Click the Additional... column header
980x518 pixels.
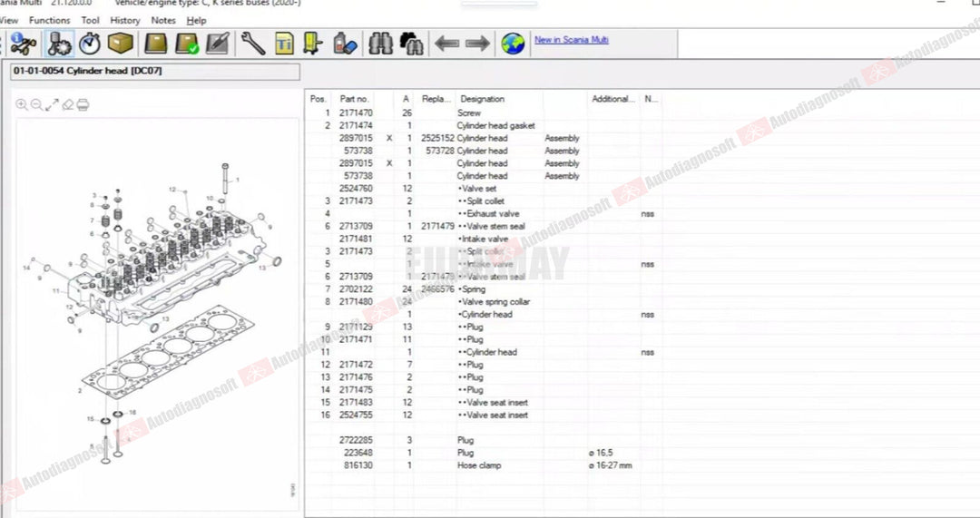(x=613, y=99)
